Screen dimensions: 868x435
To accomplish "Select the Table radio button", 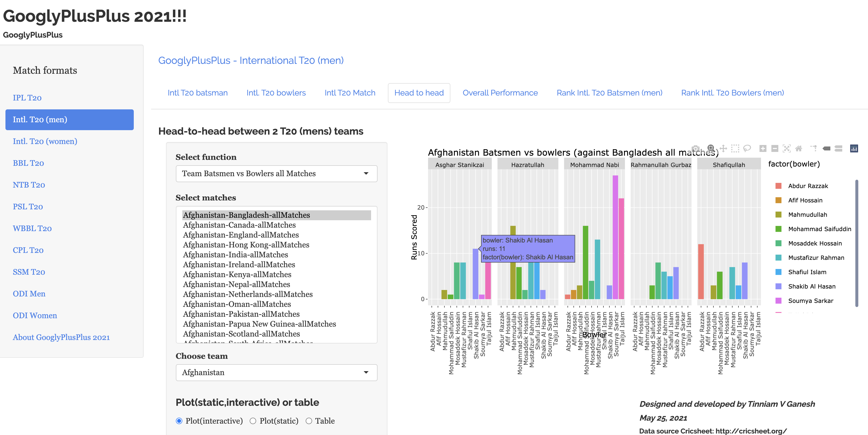I will click(x=309, y=421).
